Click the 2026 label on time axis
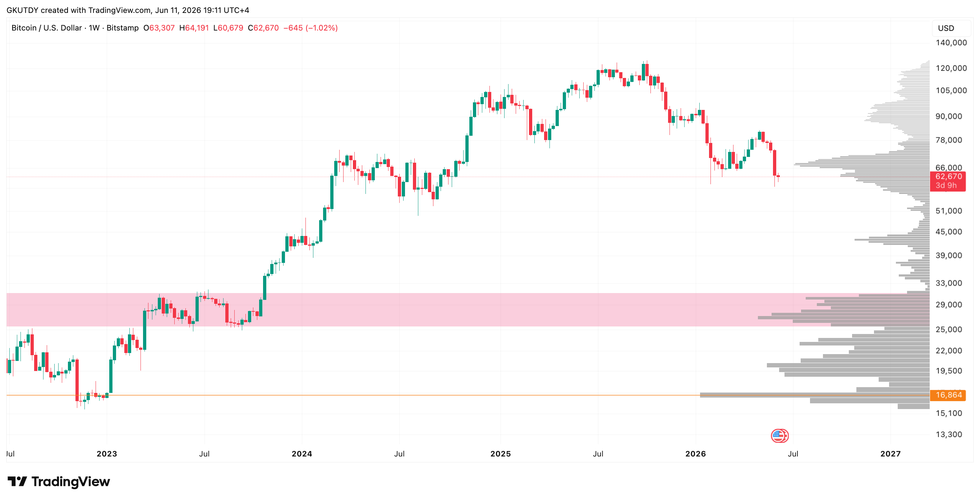 (x=695, y=454)
